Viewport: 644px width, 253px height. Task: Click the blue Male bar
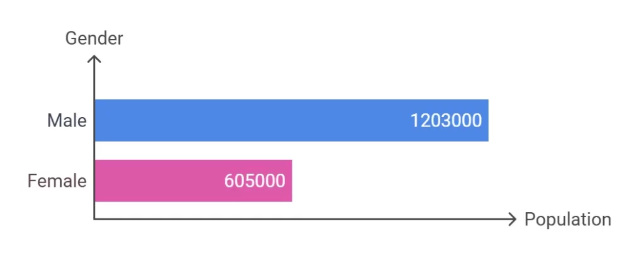pyautogui.click(x=292, y=120)
